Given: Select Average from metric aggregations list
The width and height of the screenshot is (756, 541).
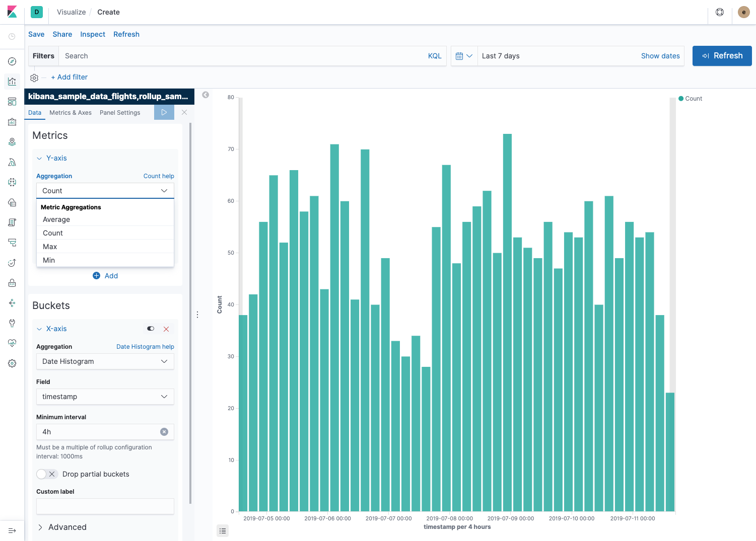Looking at the screenshot, I should click(x=56, y=219).
